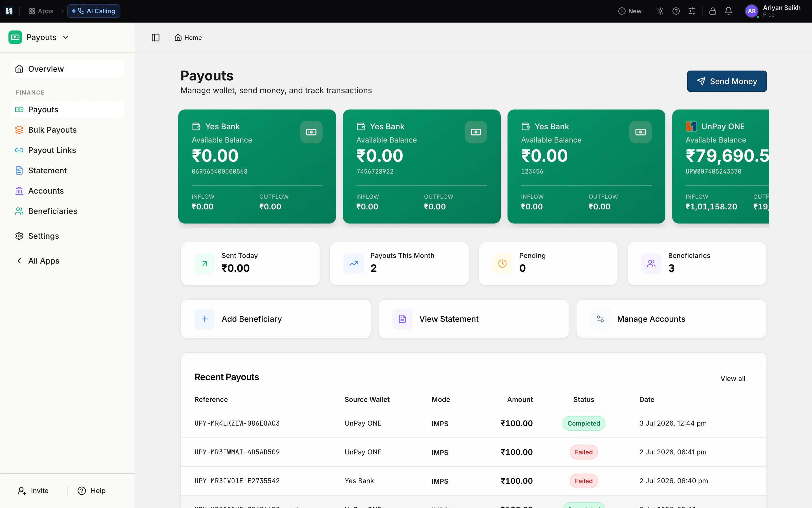The image size is (812, 508).
Task: Click the Manage Accounts card
Action: (671, 319)
